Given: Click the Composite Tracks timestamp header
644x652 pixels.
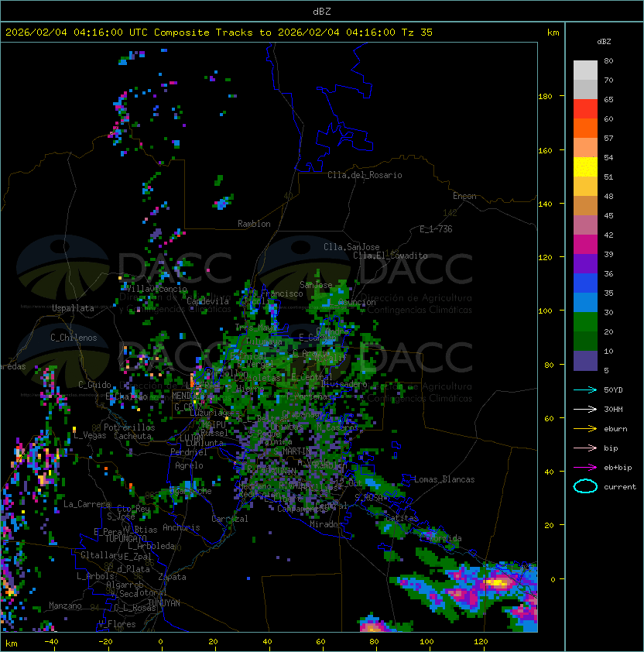Looking at the screenshot, I should click(x=219, y=33).
